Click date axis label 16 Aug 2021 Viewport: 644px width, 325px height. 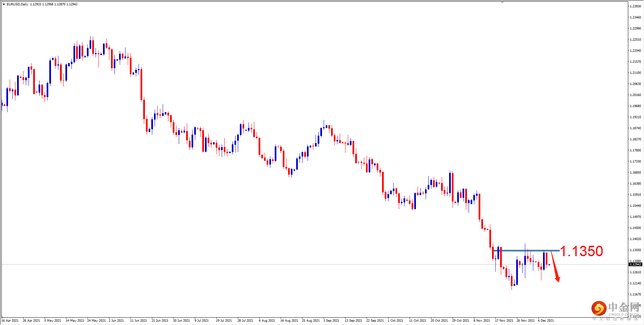pos(289,321)
